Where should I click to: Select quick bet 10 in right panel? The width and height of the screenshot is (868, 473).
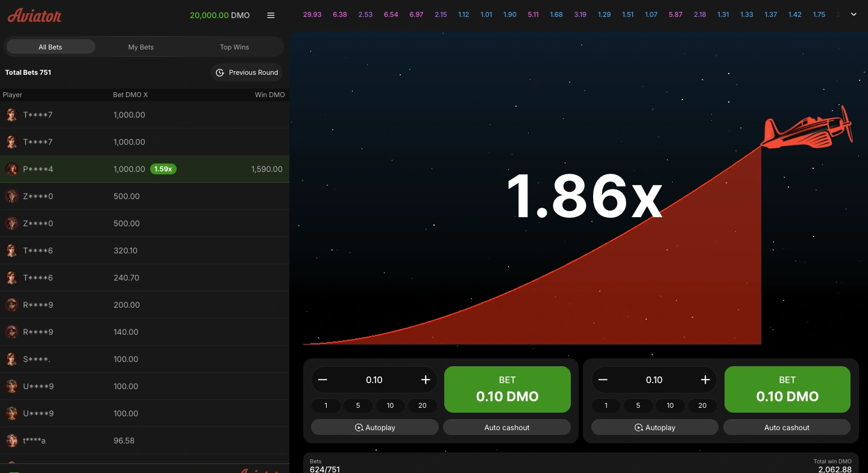pyautogui.click(x=670, y=405)
